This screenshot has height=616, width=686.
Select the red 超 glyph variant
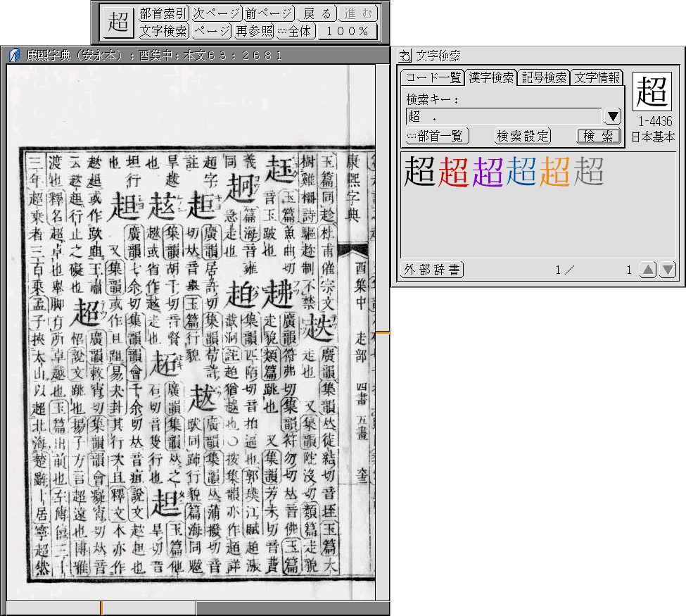pyautogui.click(x=453, y=172)
